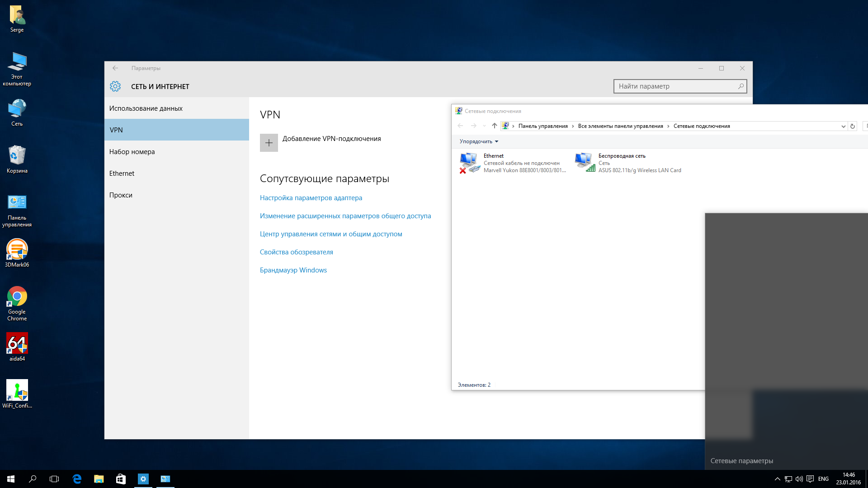Click the taskbar volume icon
The width and height of the screenshot is (868, 488).
799,479
